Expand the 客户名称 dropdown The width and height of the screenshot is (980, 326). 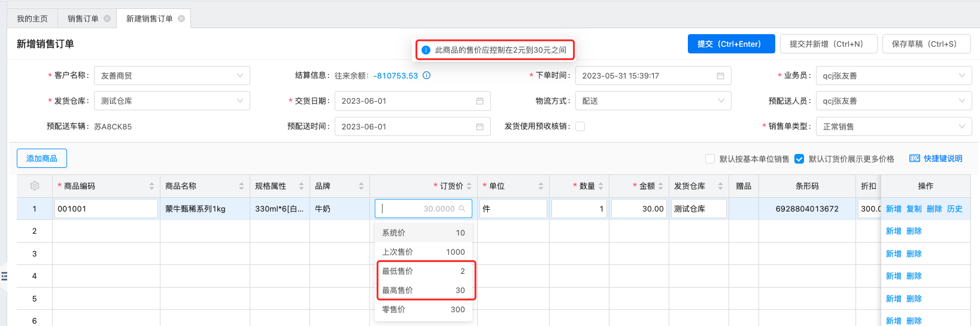[172, 76]
